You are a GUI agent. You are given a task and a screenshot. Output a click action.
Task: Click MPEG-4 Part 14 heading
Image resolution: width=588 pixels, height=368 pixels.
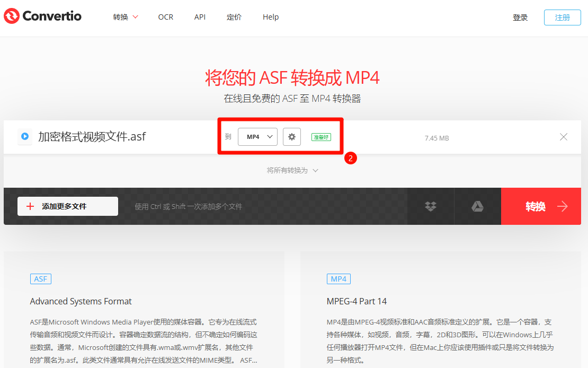357,301
